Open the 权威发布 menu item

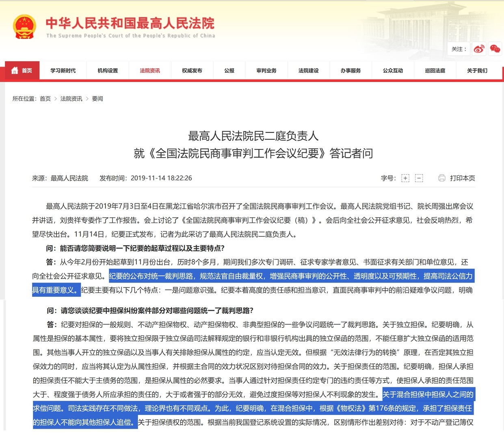(192, 71)
